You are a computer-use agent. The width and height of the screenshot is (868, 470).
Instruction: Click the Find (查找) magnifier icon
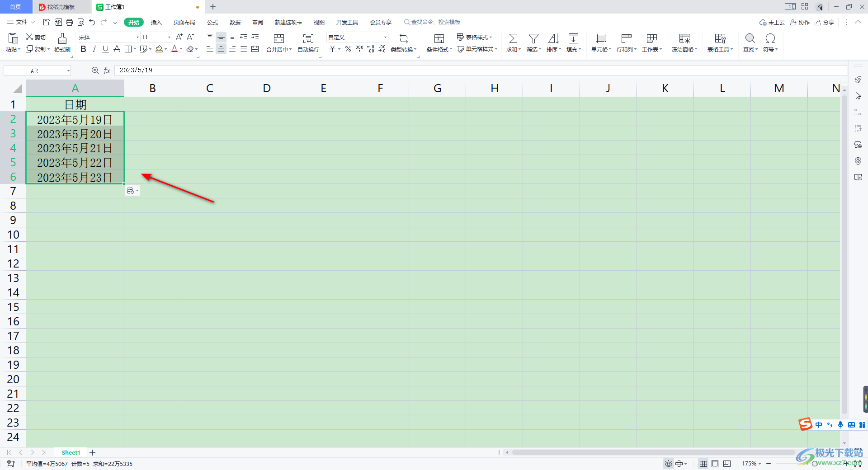click(x=750, y=38)
